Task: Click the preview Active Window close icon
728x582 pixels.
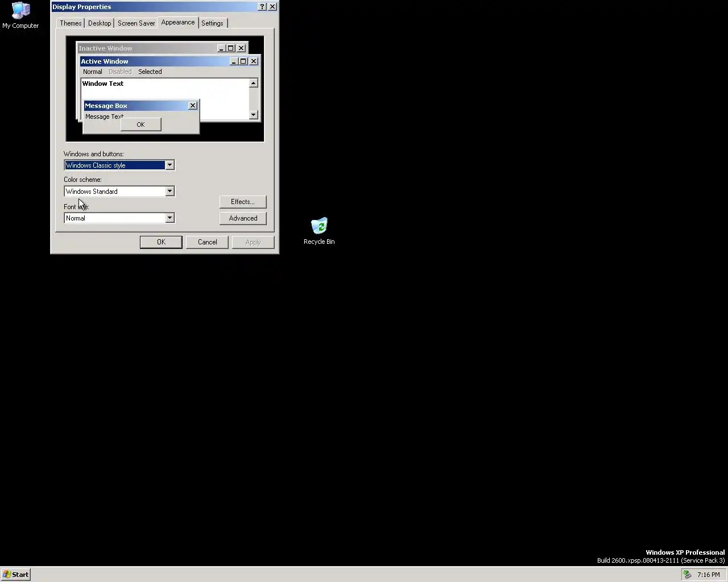Action: pyautogui.click(x=254, y=61)
